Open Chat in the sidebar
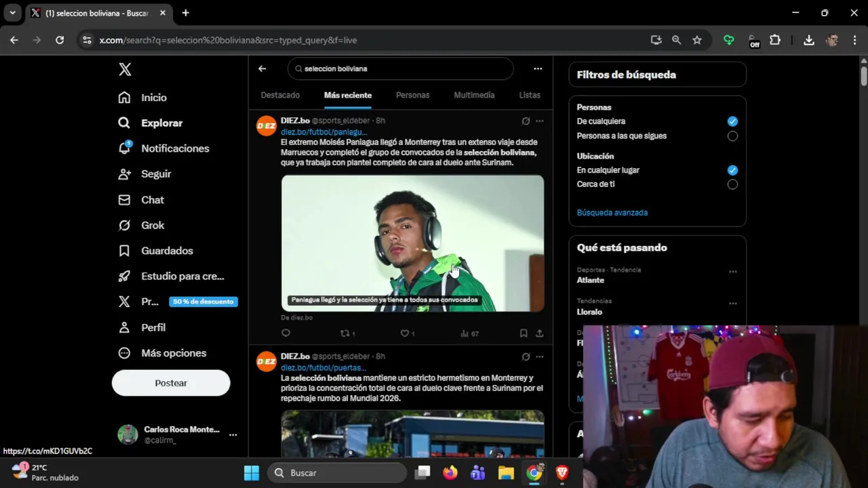The width and height of the screenshot is (868, 488). point(141,200)
